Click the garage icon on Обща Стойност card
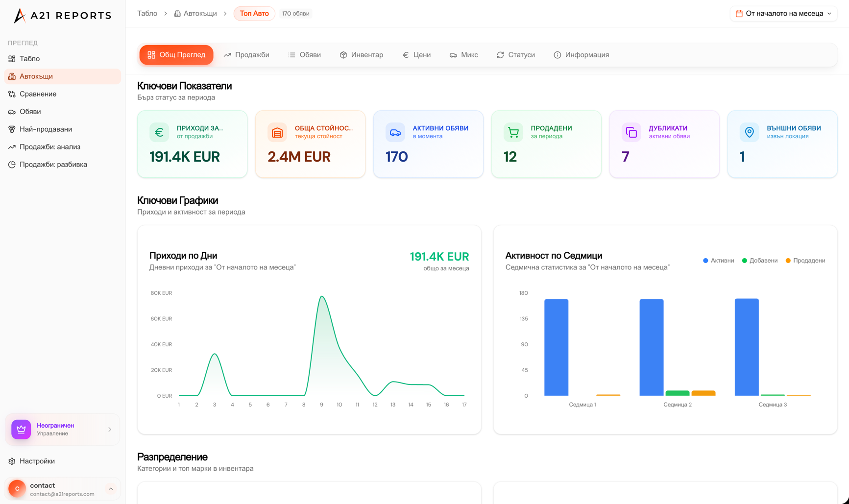Screen dimensions: 849x504 click(x=277, y=132)
